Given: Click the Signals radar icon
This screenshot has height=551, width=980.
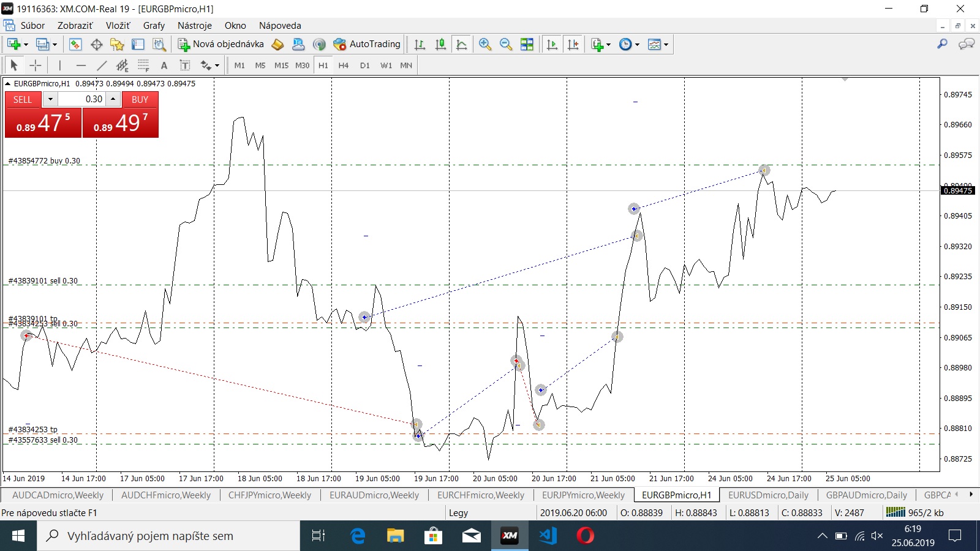Looking at the screenshot, I should point(318,44).
